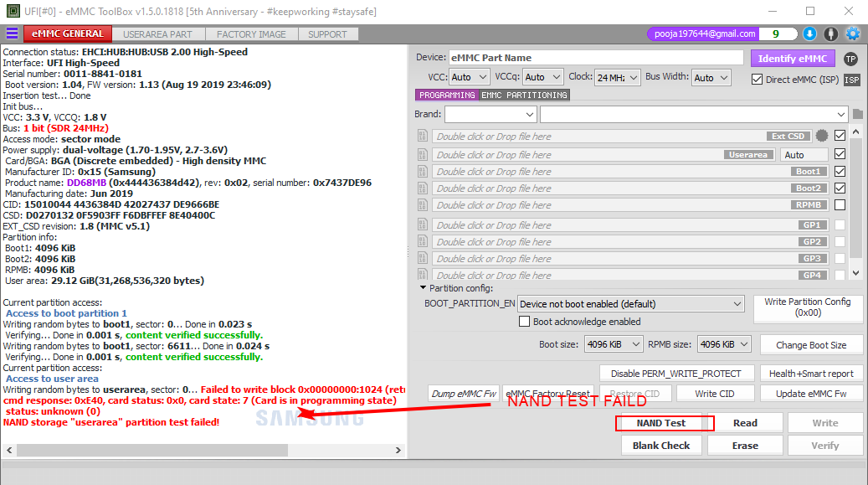
Task: Click partition list scroll down arrow
Action: click(855, 273)
